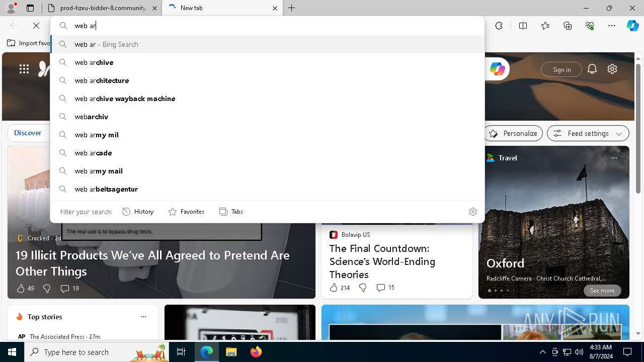
Task: Open Top stories options ellipsis
Action: (x=143, y=317)
